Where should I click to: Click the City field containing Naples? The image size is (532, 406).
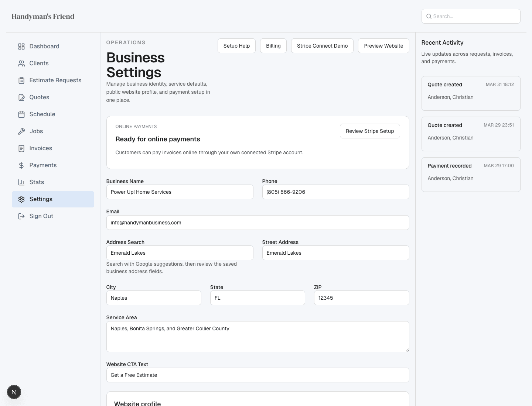[x=154, y=298]
